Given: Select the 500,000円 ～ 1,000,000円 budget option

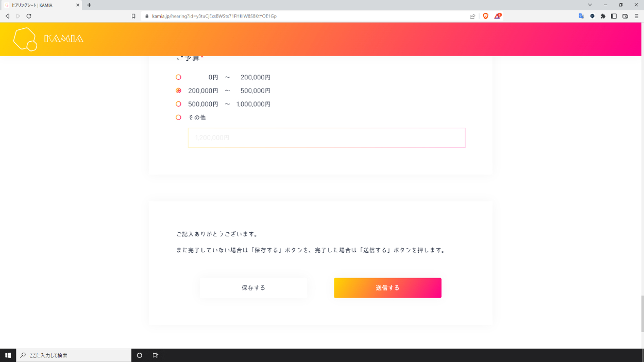Looking at the screenshot, I should click(x=179, y=104).
